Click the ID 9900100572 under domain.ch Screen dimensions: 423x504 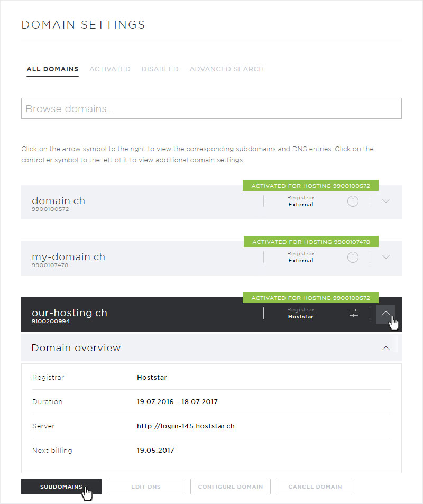50,209
